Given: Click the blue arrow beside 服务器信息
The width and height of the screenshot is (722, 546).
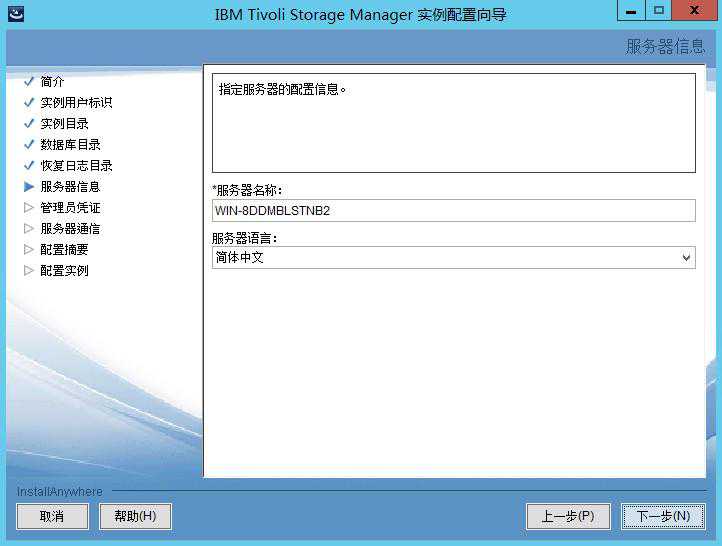Looking at the screenshot, I should 29,186.
